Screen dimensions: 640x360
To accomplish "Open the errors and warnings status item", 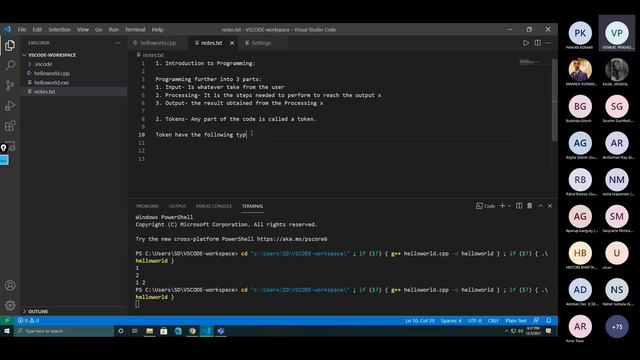I will click(x=28, y=320).
